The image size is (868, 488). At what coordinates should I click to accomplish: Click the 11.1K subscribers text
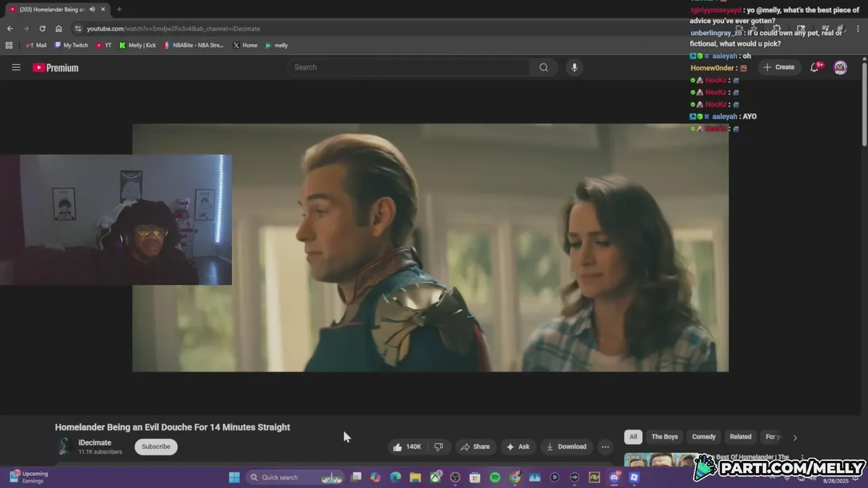pos(100,452)
